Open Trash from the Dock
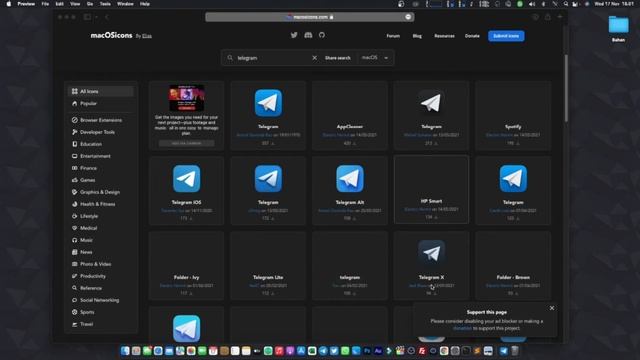This screenshot has width=640, height=360. [x=515, y=351]
